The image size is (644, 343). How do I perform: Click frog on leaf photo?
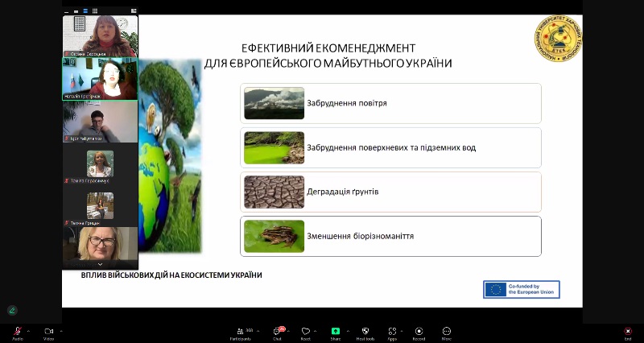274,236
